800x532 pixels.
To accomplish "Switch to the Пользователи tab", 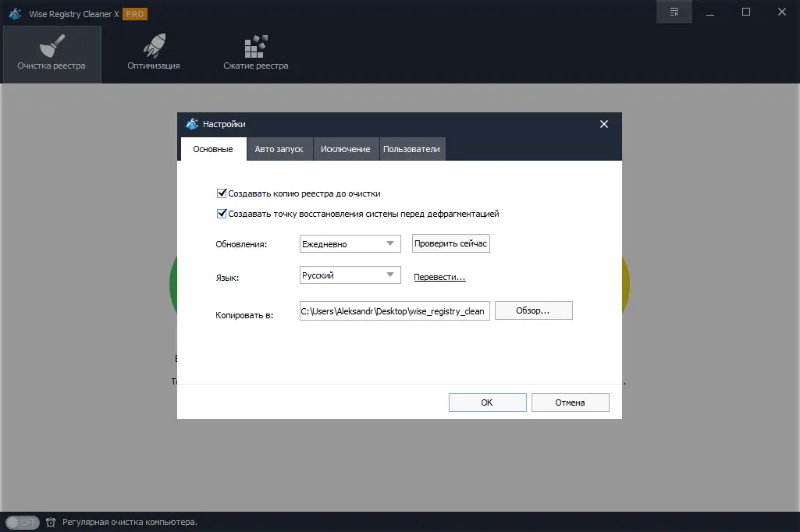I will (x=412, y=149).
